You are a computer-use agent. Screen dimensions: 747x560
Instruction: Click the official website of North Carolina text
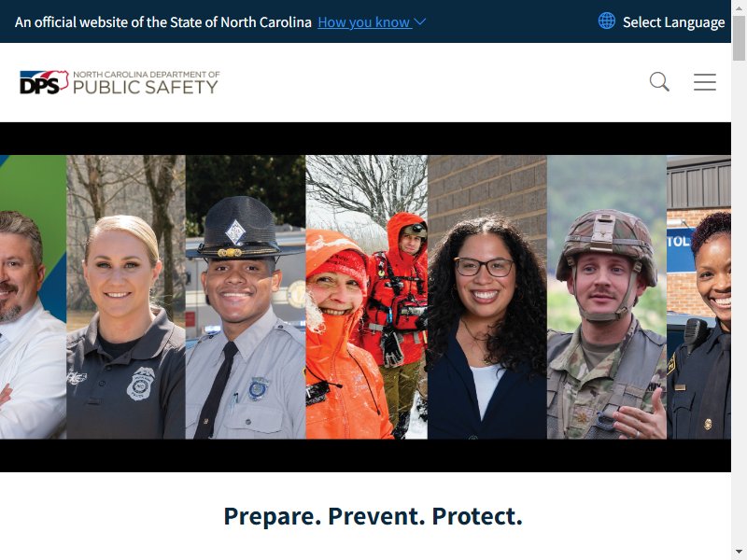[162, 22]
